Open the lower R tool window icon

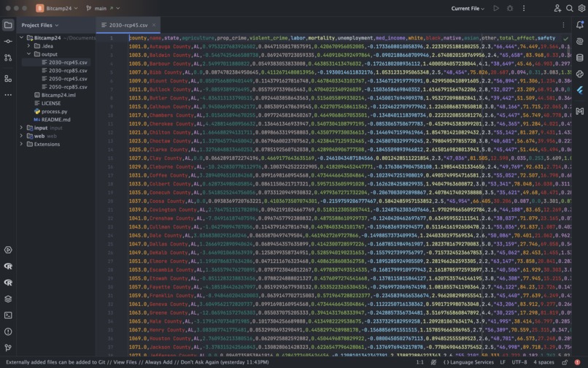[8, 283]
